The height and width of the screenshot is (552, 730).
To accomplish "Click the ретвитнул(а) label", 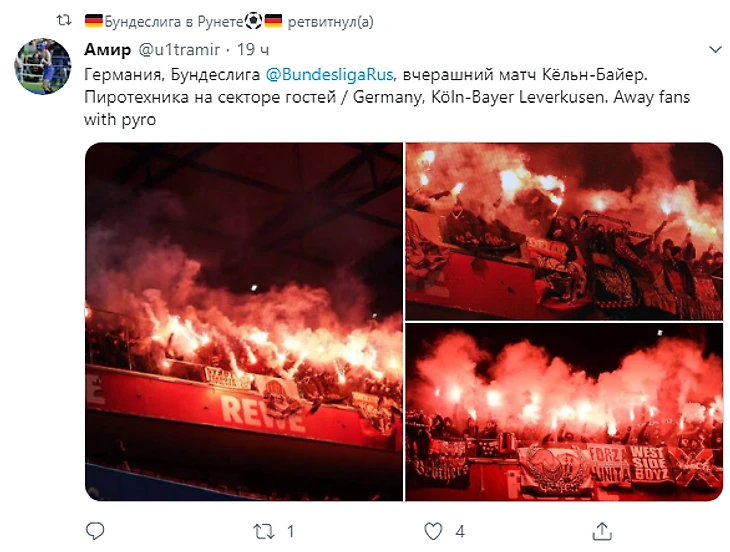I will (331, 22).
